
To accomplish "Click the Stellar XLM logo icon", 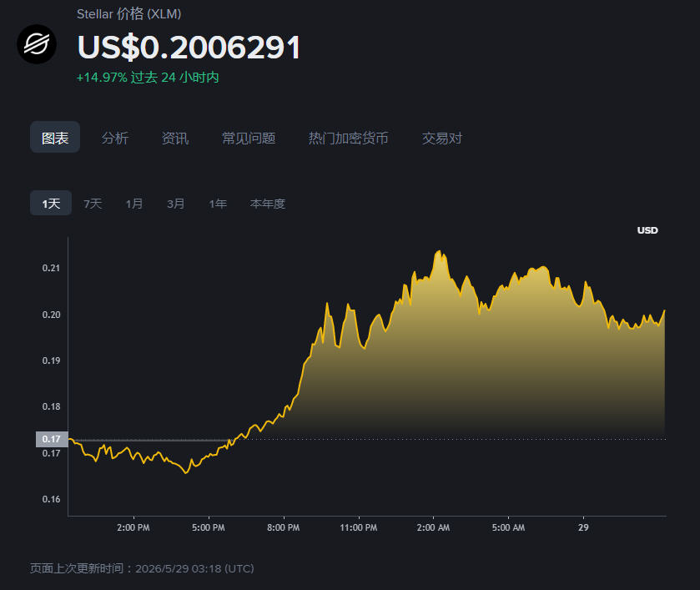I will coord(37,43).
